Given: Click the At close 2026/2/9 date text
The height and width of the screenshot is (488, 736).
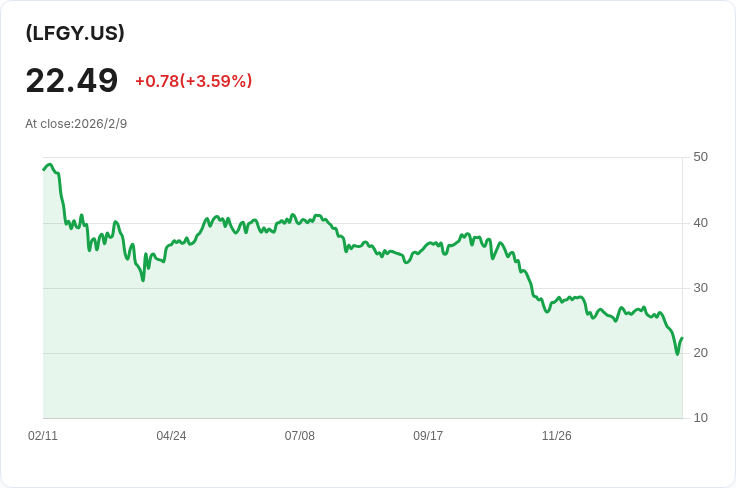Looking at the screenshot, I should (x=76, y=124).
